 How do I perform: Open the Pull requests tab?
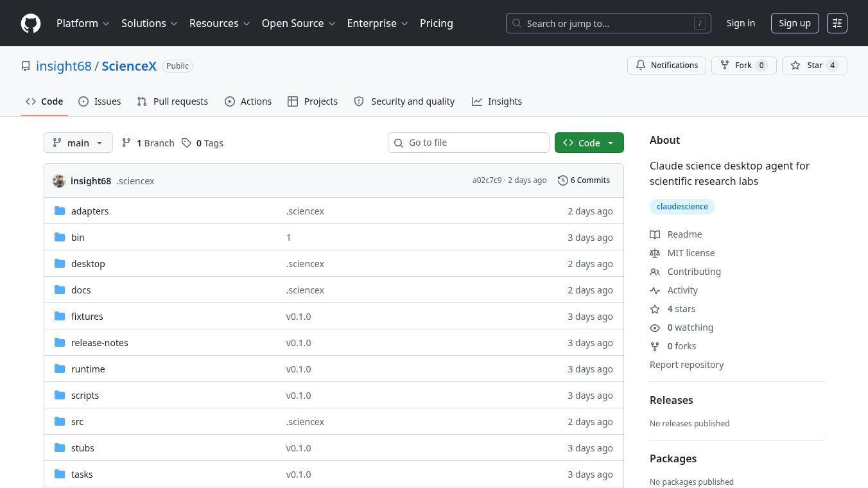173,101
